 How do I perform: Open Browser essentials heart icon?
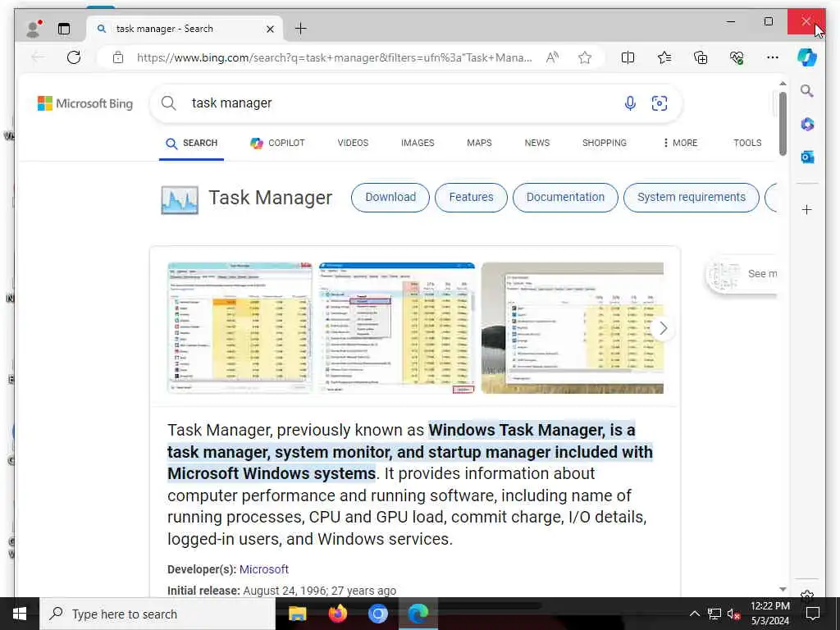pyautogui.click(x=737, y=57)
